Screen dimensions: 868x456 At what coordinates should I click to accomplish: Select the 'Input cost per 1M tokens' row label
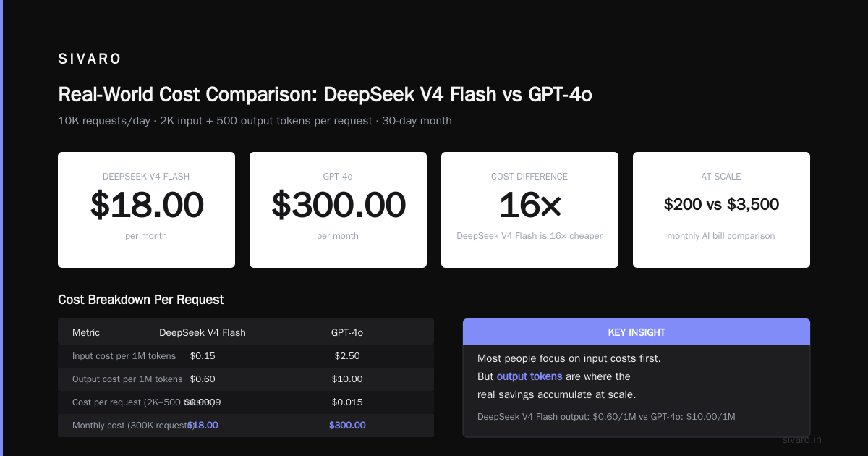pos(124,356)
